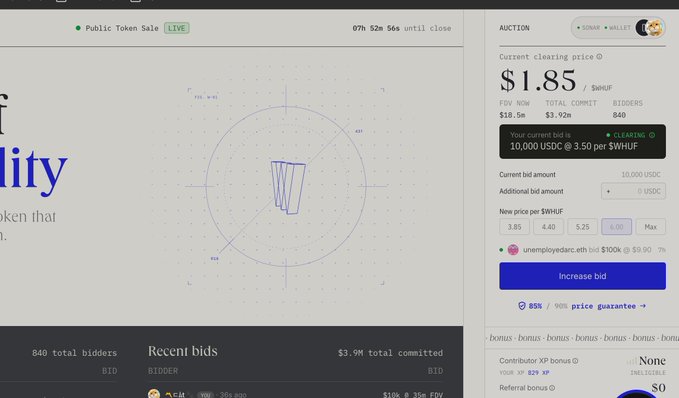This screenshot has width=679, height=398.
Task: Click the Public Token Sale label
Action: 122,28
